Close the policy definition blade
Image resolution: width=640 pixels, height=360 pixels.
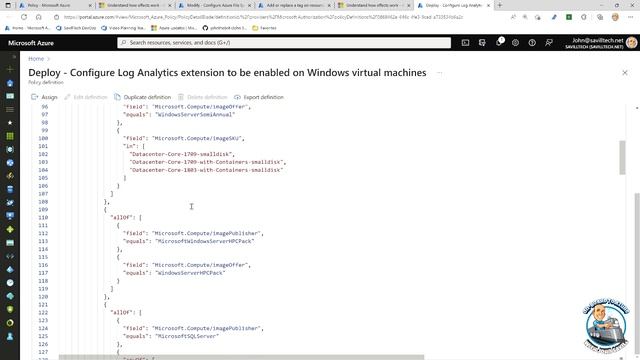[624, 73]
